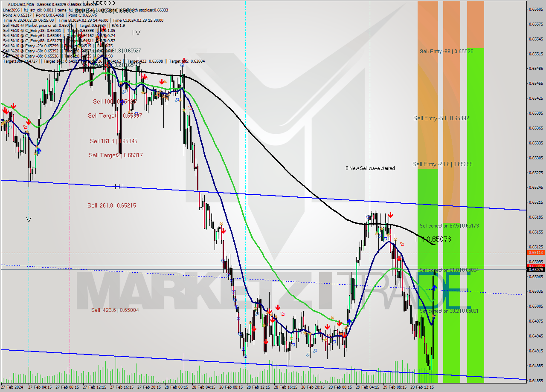Click the orange 0.65113 price tag
Screen dimensions: 546x392
tap(536, 253)
